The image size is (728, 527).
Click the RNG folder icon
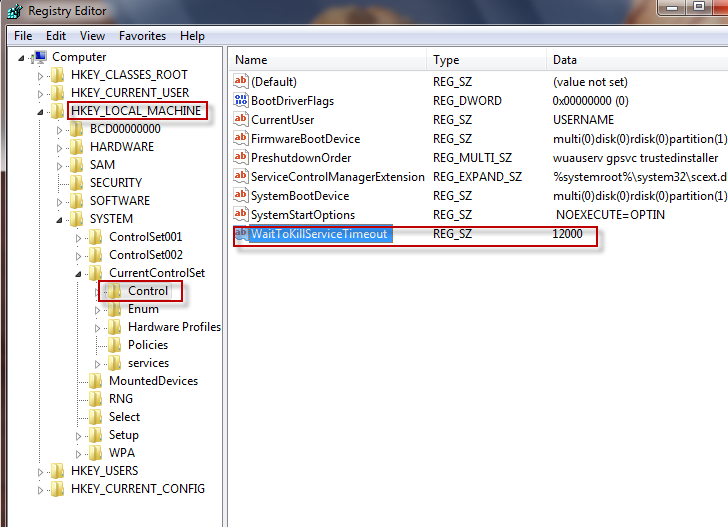coord(96,399)
